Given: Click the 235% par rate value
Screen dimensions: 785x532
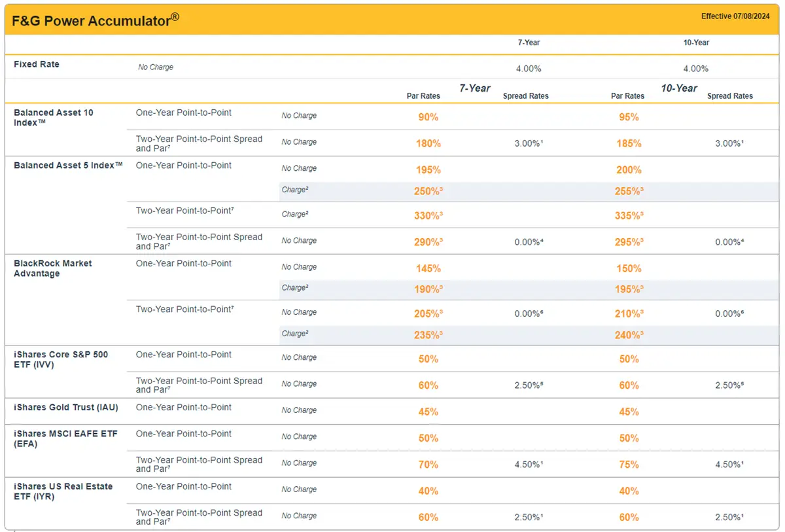Looking at the screenshot, I should click(429, 335).
